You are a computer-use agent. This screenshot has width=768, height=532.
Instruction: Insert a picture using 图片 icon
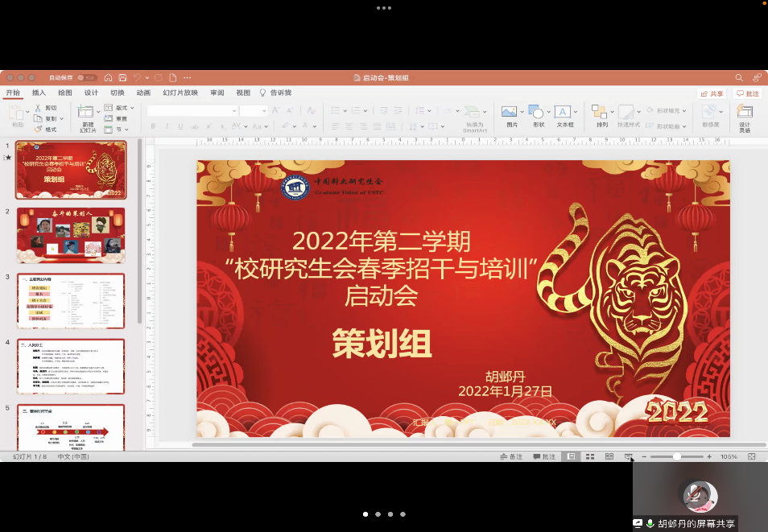[510, 113]
